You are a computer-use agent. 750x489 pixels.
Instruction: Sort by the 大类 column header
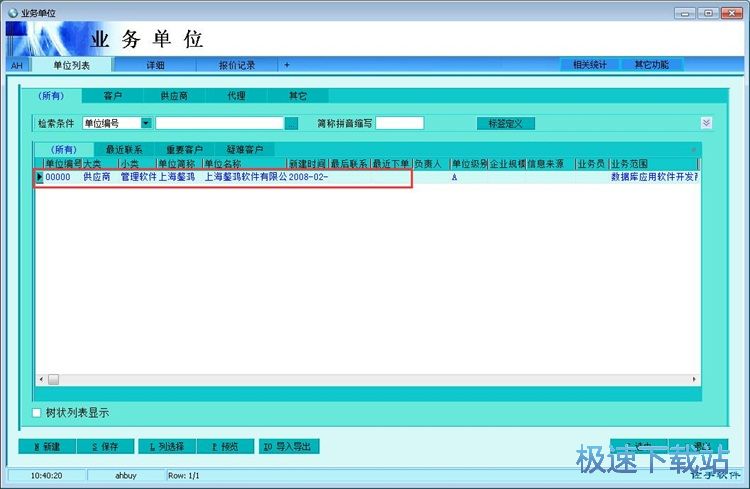100,164
